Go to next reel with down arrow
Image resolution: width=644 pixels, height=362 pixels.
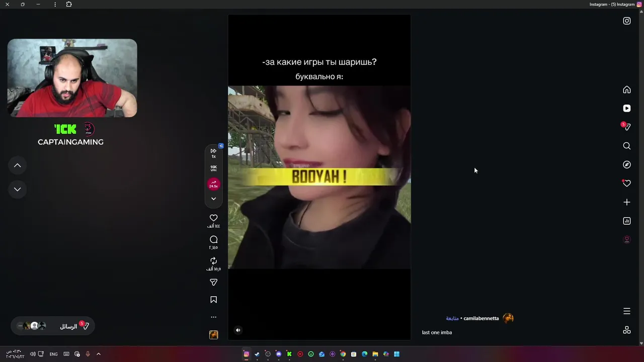17,189
